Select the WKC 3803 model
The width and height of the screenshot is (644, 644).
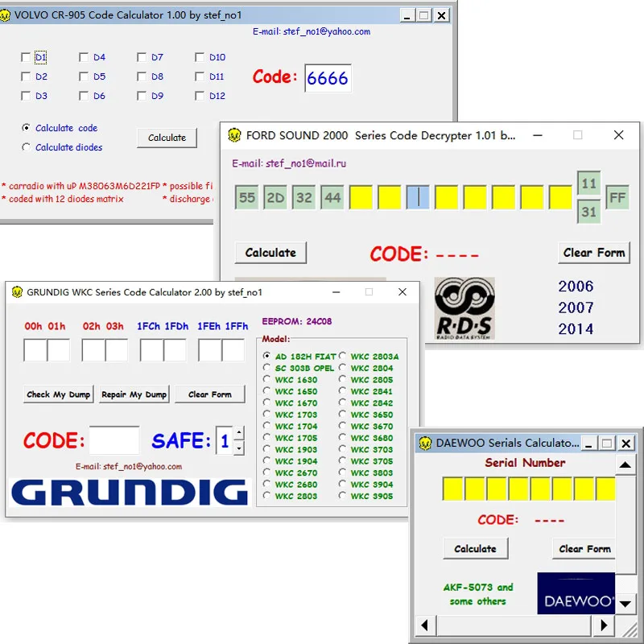(x=343, y=472)
